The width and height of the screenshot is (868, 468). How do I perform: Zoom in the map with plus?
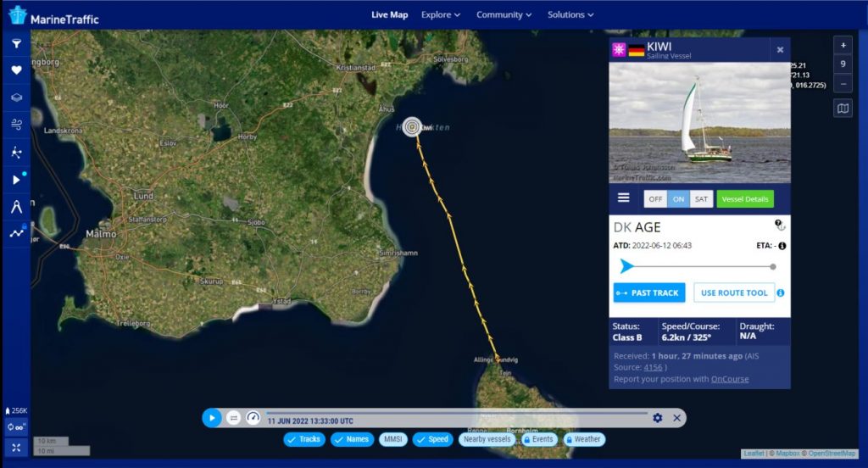pos(843,46)
